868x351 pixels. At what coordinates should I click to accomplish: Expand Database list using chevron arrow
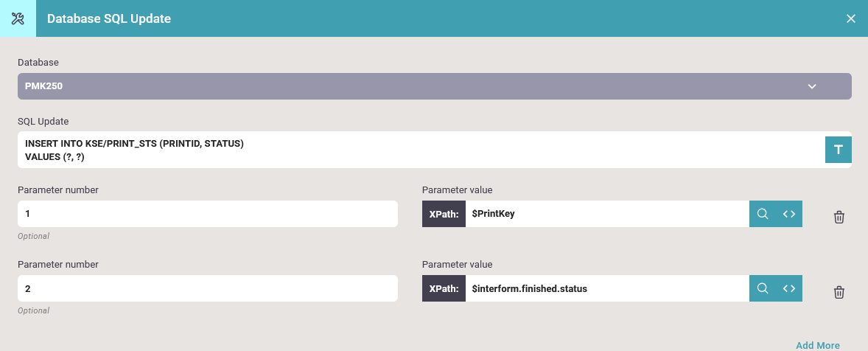pyautogui.click(x=811, y=86)
